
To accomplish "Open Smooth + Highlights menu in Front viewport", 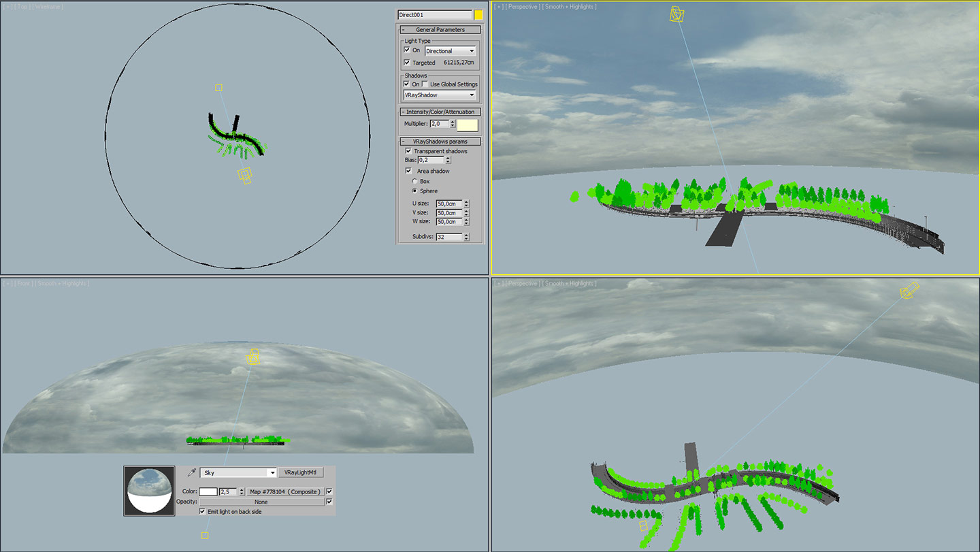I will [x=62, y=283].
